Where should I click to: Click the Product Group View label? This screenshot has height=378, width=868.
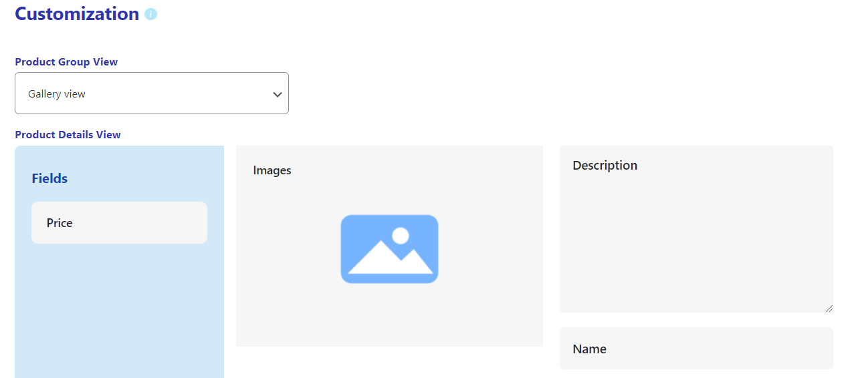point(66,62)
